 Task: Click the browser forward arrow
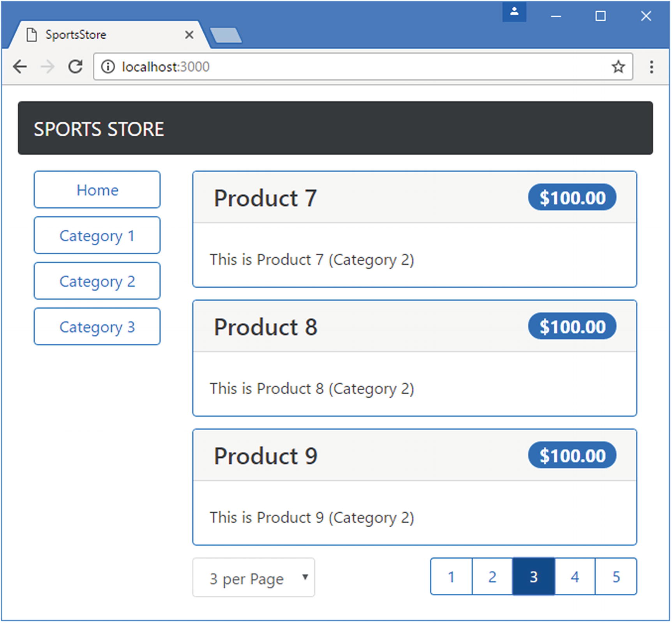click(48, 67)
